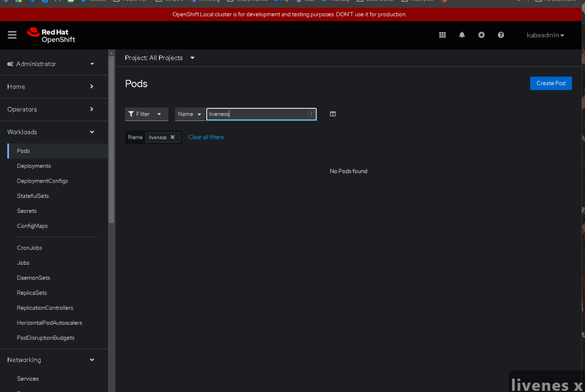Open CronJobs page
This screenshot has height=392, width=585.
[x=29, y=248]
